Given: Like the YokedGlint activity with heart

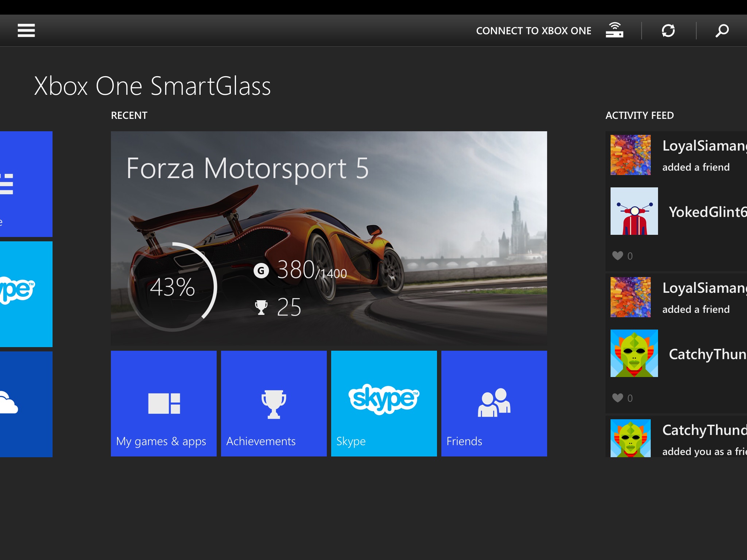Looking at the screenshot, I should pyautogui.click(x=618, y=256).
